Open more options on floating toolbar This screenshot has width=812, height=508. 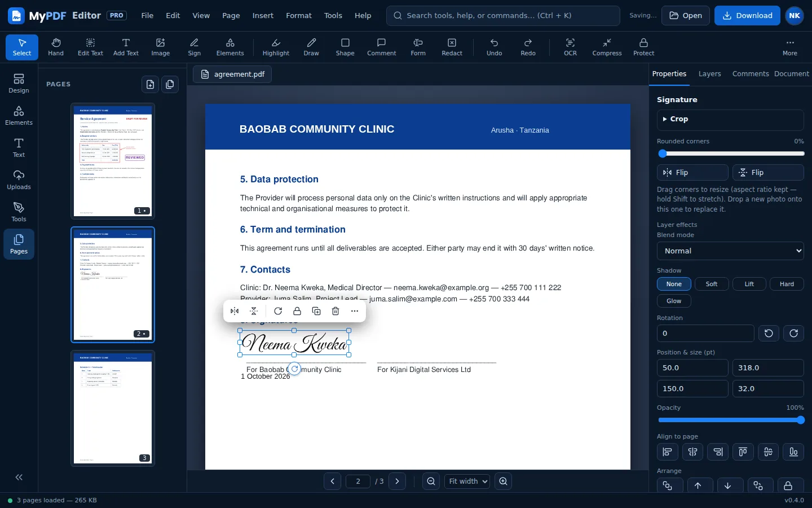355,311
